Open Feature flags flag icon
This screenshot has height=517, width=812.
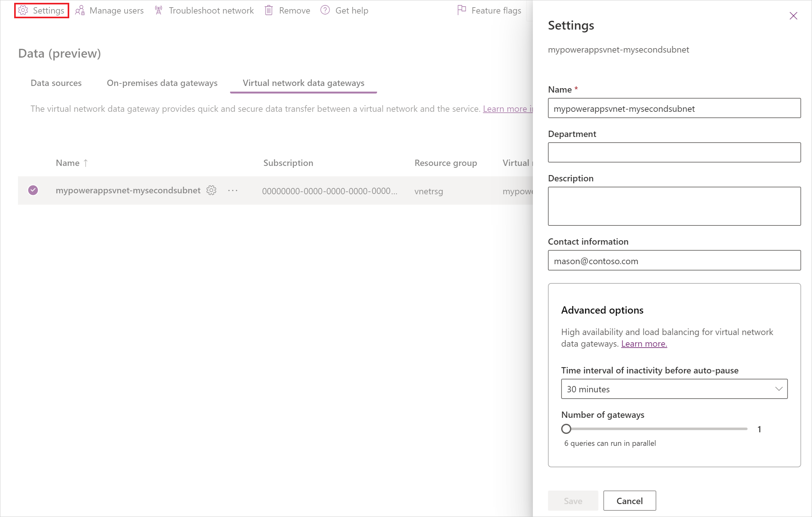click(461, 10)
